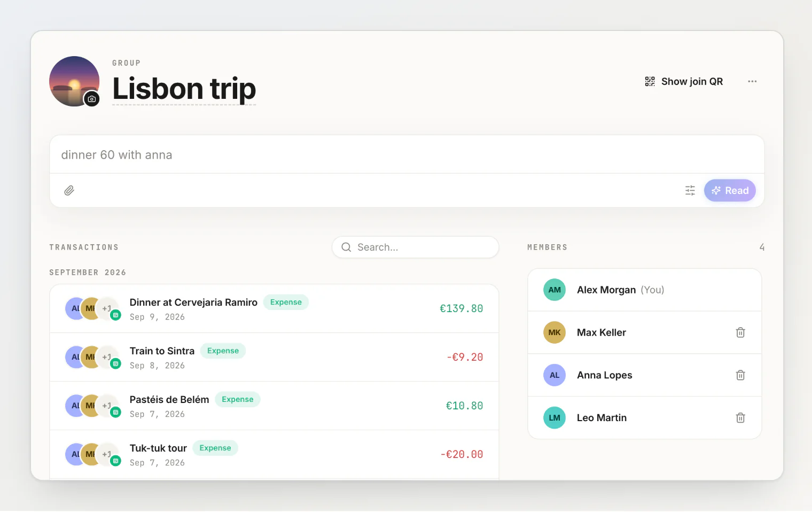Open Dinner at Cervejaria Ramiro transaction

[x=274, y=308]
